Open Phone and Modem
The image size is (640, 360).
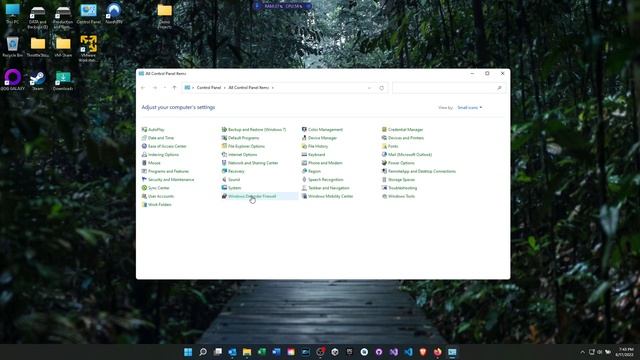[322, 163]
